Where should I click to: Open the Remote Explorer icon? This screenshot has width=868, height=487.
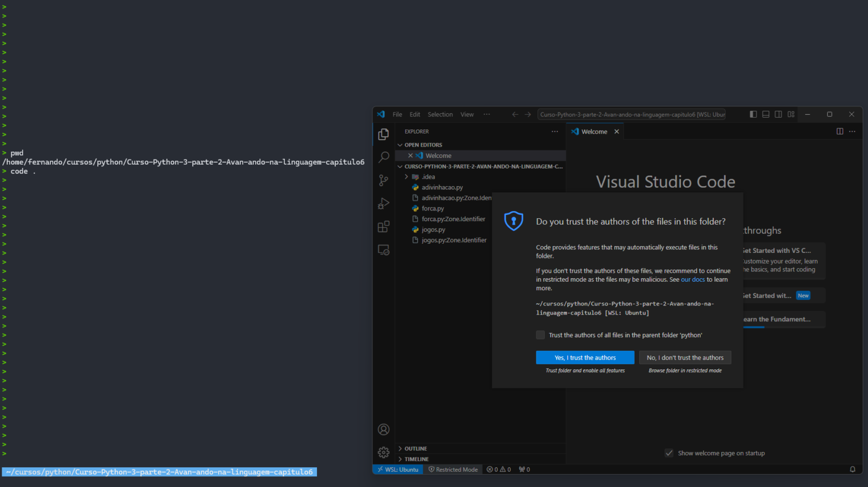(x=384, y=249)
